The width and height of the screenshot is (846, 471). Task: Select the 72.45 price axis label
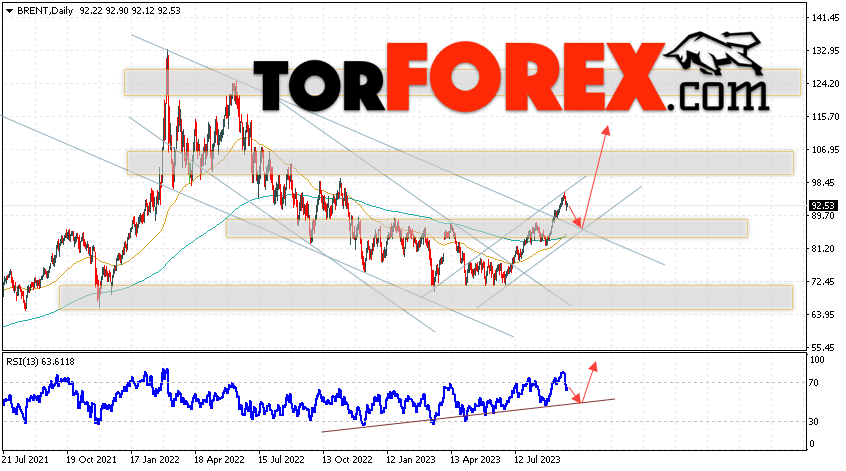click(x=825, y=282)
